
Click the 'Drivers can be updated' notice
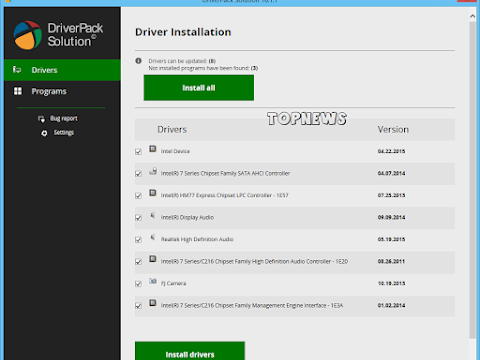[x=182, y=61]
